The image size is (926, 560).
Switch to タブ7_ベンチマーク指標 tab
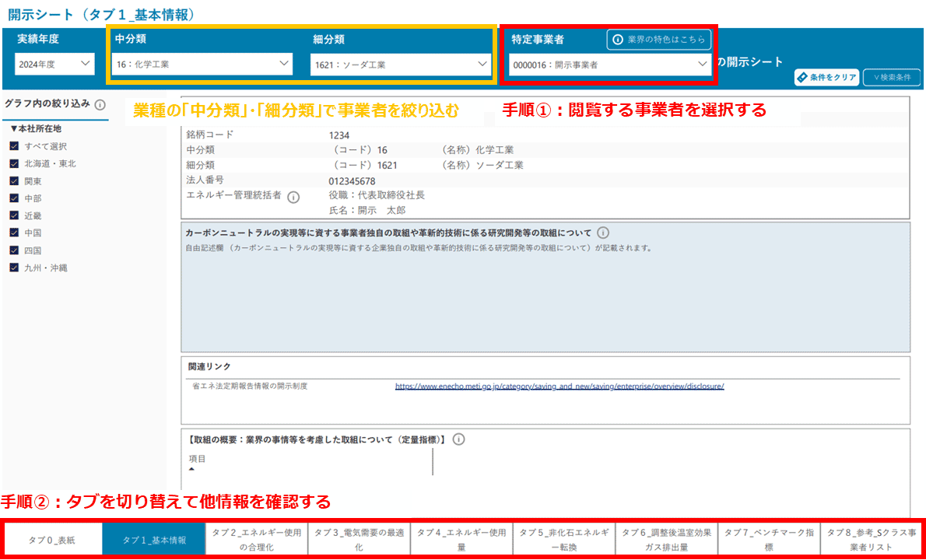[769, 540]
